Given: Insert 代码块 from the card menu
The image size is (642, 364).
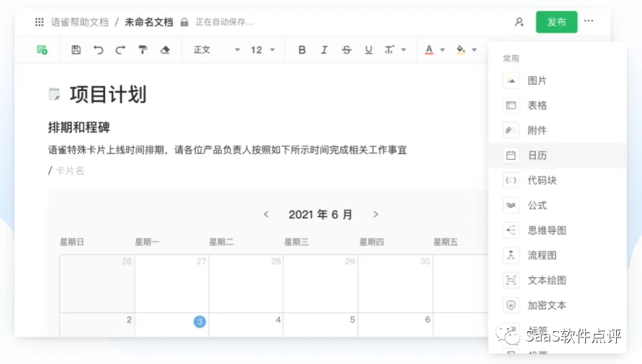Looking at the screenshot, I should click(x=557, y=181).
